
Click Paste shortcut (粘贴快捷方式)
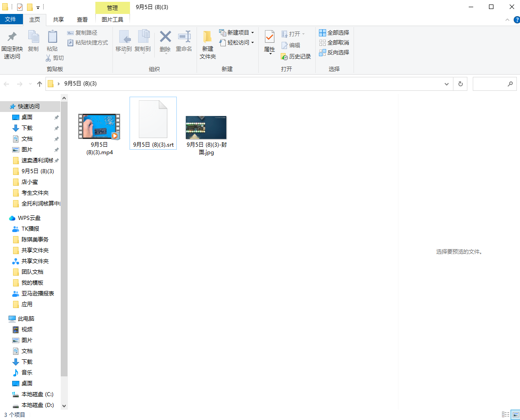click(88, 42)
